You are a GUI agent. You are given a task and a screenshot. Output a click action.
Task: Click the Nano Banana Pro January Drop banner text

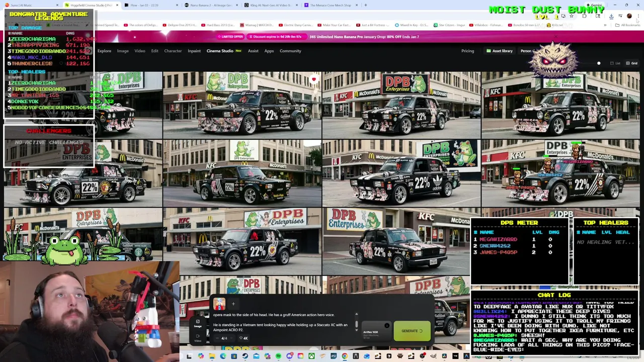point(364,37)
